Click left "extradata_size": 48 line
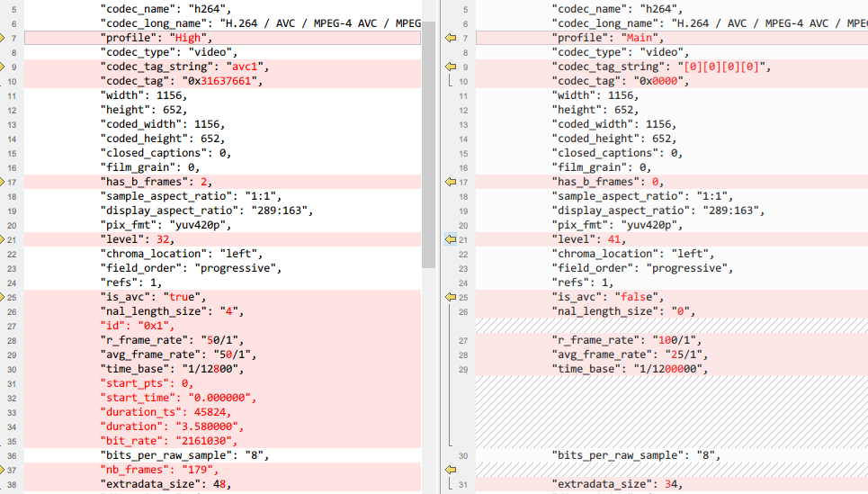The image size is (868, 494). tap(222, 484)
